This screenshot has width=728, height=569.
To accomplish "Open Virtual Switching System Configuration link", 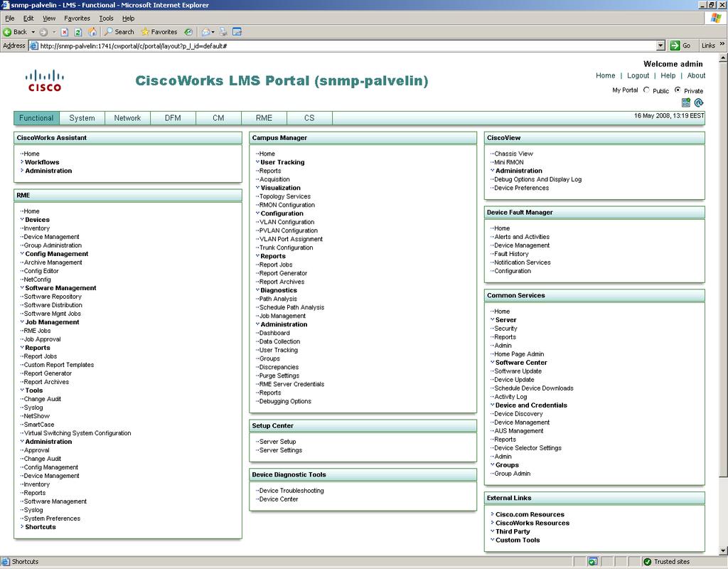I will click(77, 433).
